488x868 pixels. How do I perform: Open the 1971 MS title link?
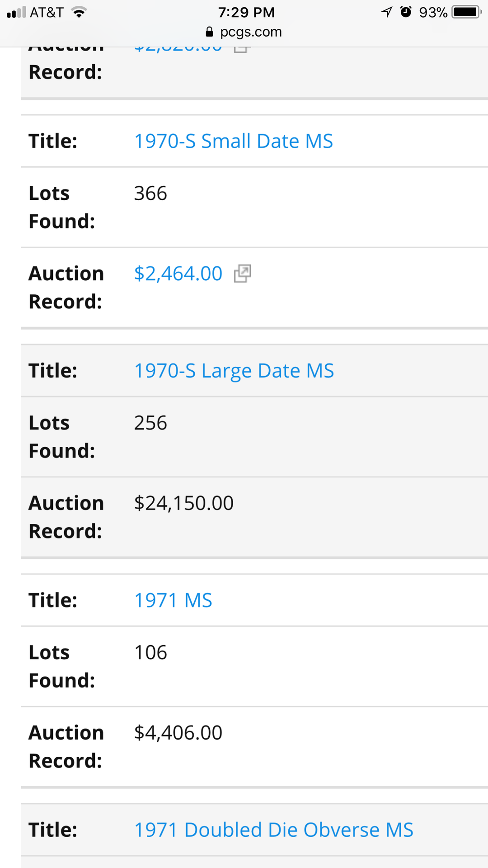(173, 600)
